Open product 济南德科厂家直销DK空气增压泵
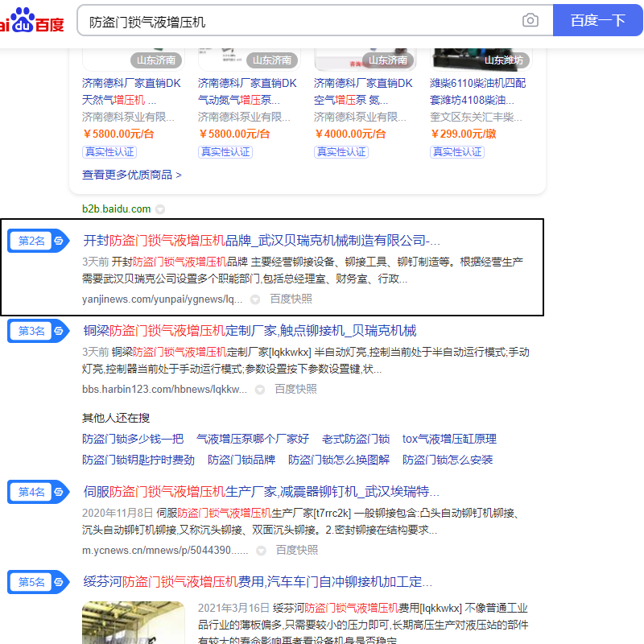 (x=363, y=91)
